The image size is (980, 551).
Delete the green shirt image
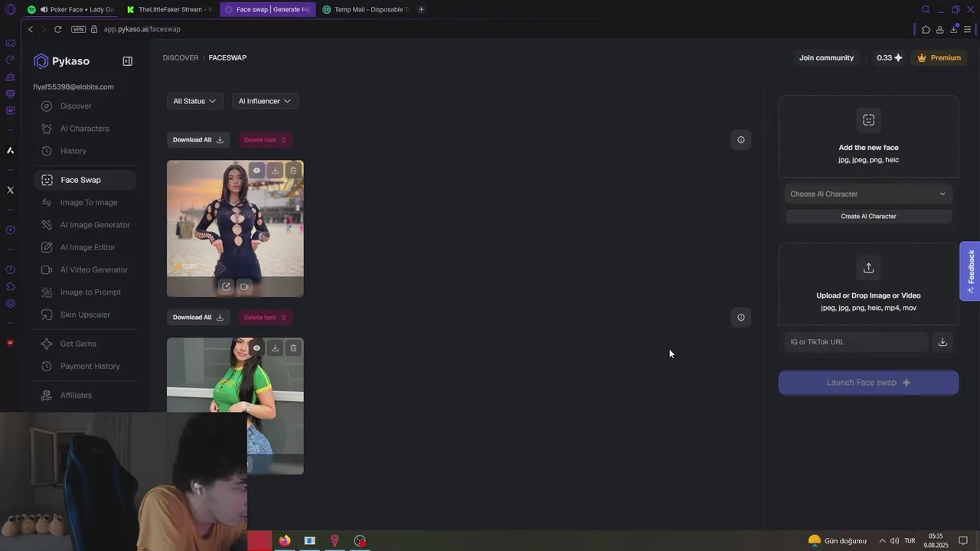(293, 348)
